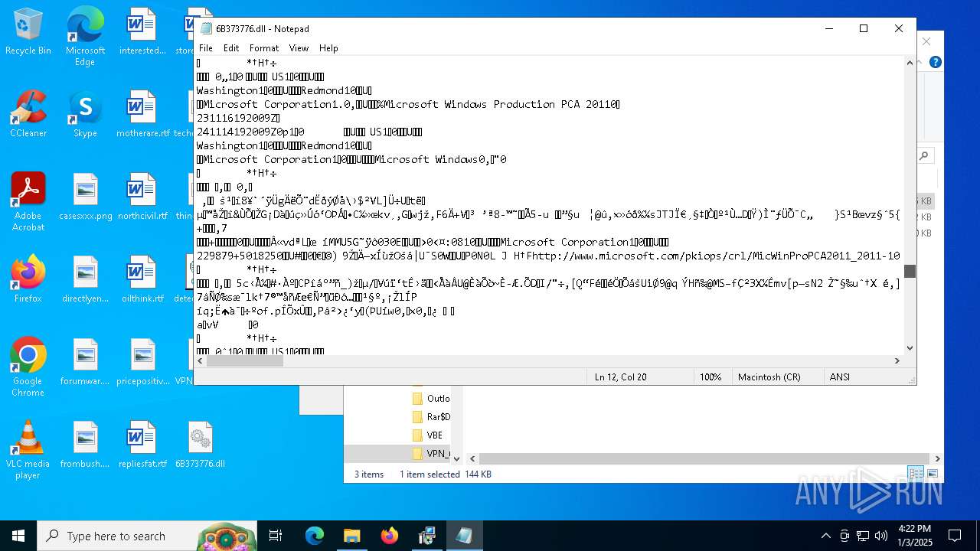This screenshot has width=980, height=551.
Task: Click the installer icon on the taskbar
Action: [426, 536]
